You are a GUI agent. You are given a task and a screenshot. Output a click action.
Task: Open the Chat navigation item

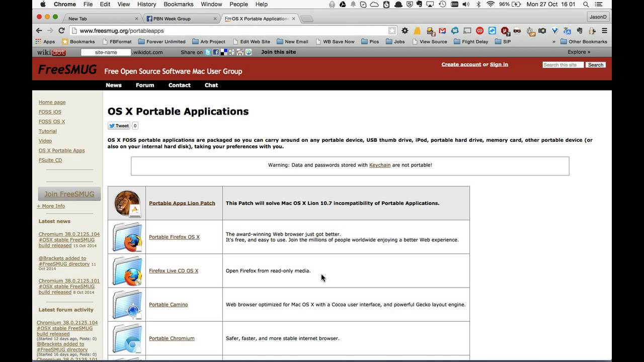(x=211, y=85)
